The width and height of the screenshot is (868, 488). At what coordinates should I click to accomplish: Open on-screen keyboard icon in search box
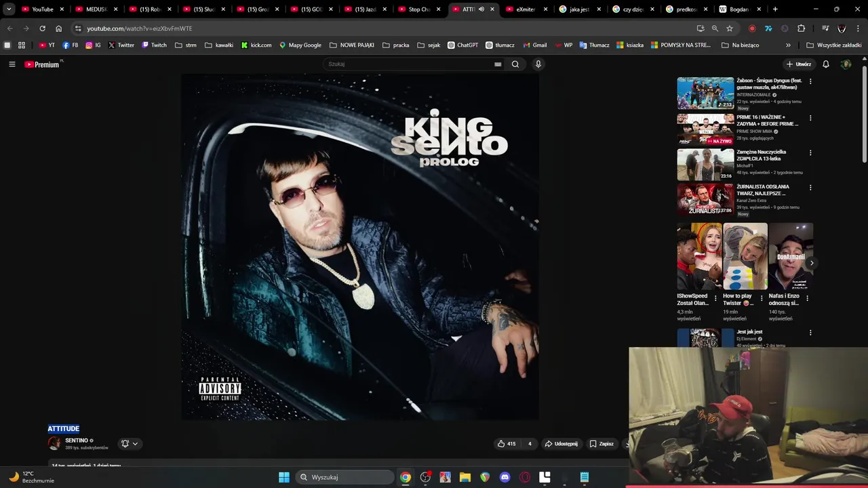[x=498, y=64]
